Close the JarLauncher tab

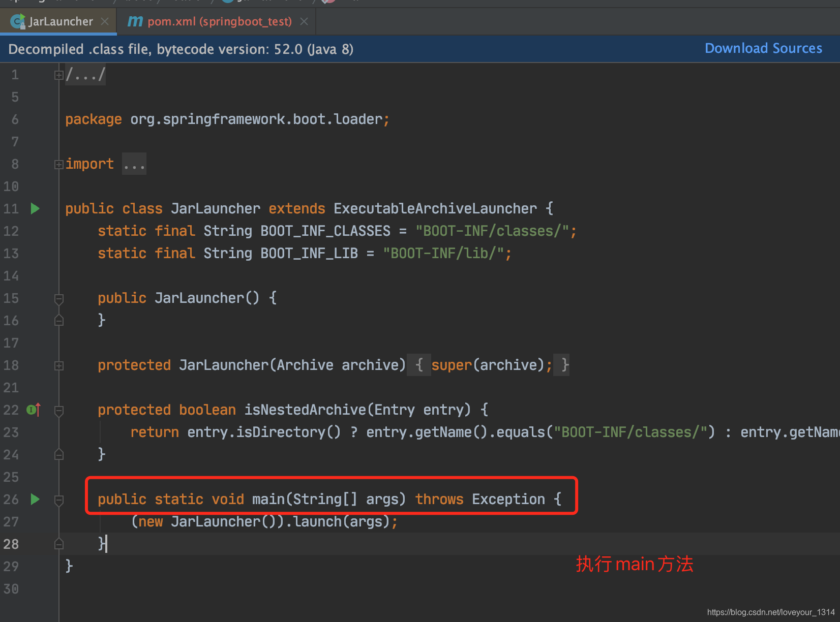pyautogui.click(x=105, y=21)
